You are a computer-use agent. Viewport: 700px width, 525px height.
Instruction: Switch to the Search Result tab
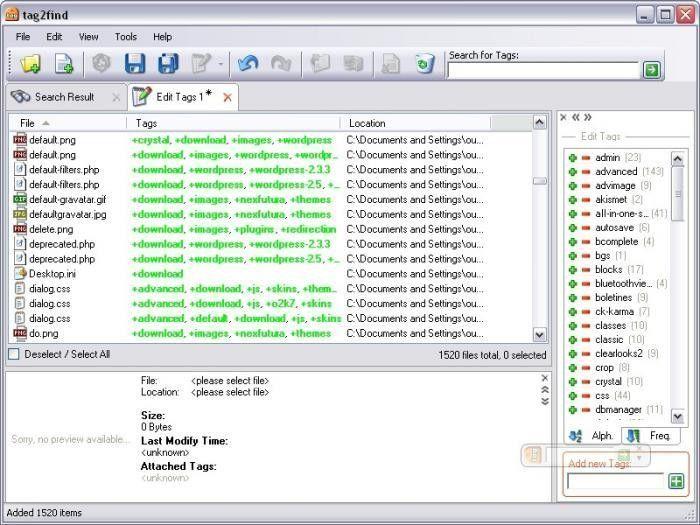(x=64, y=97)
